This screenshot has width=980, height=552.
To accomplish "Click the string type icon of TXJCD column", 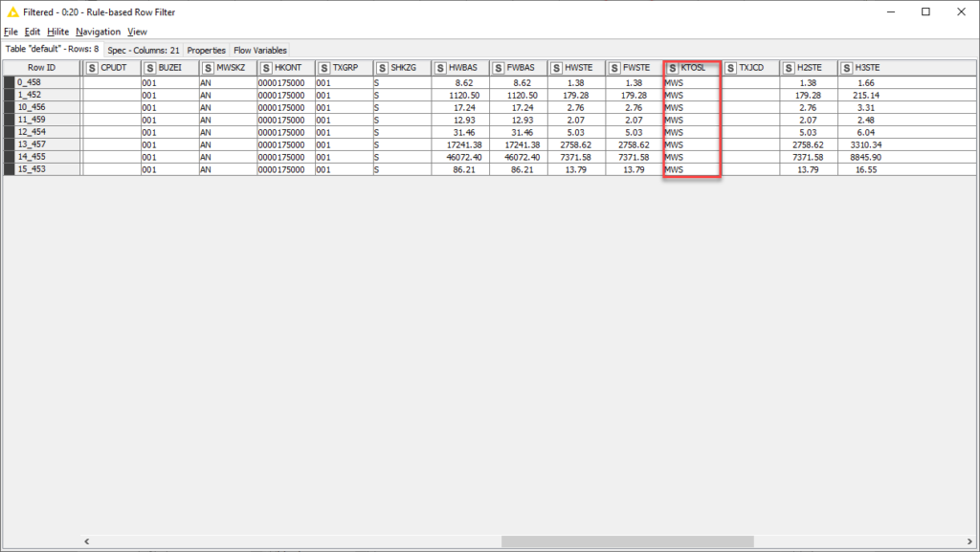I will tap(730, 68).
